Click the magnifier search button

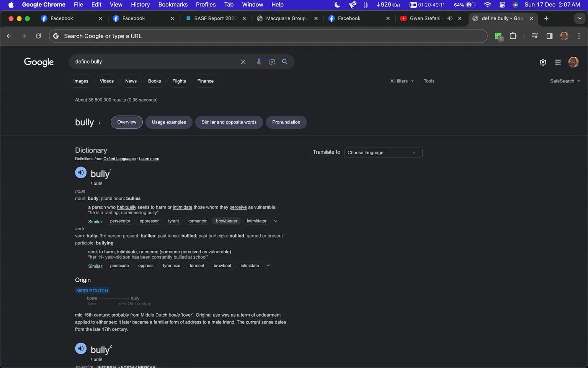pyautogui.click(x=285, y=62)
